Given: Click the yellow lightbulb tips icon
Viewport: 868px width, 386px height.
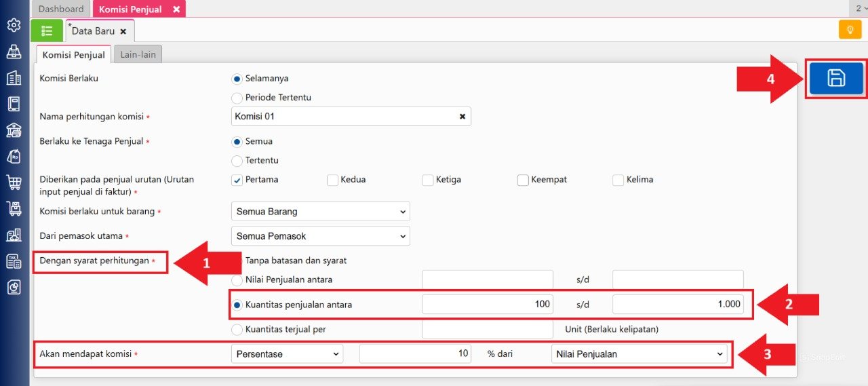Looking at the screenshot, I should pyautogui.click(x=850, y=30).
